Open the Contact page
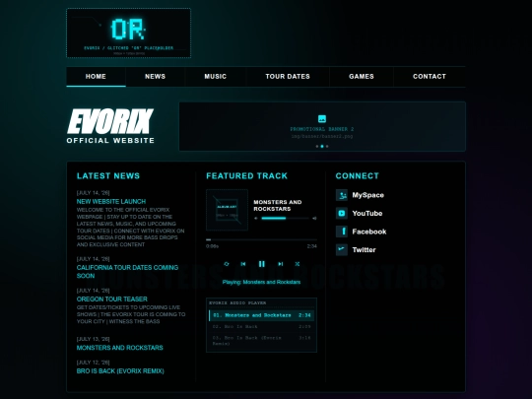The image size is (532, 399). coord(430,77)
